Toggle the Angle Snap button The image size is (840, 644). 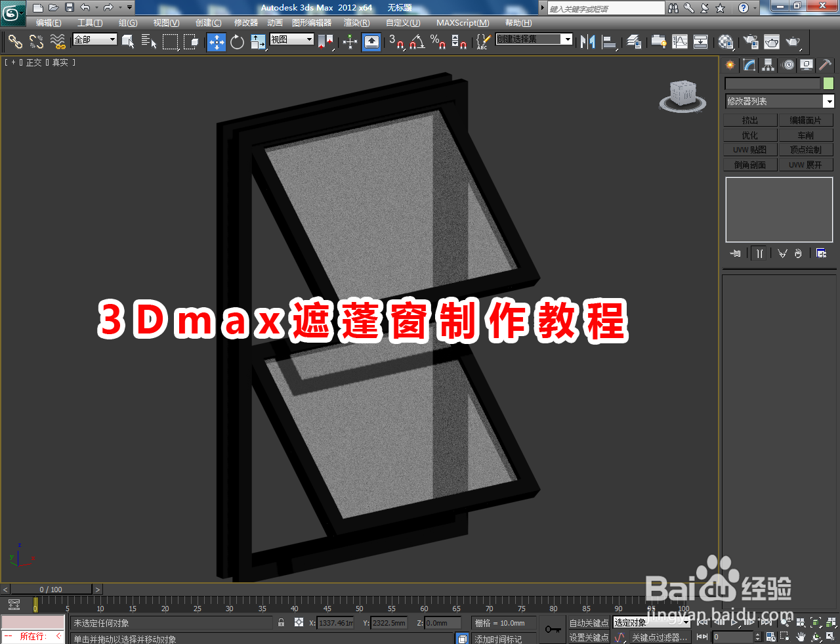click(417, 41)
